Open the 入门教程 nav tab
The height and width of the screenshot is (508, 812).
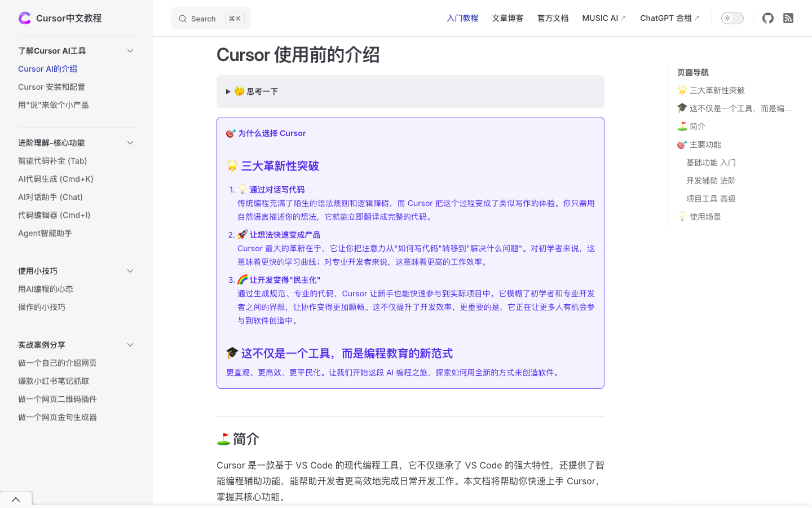click(x=462, y=18)
